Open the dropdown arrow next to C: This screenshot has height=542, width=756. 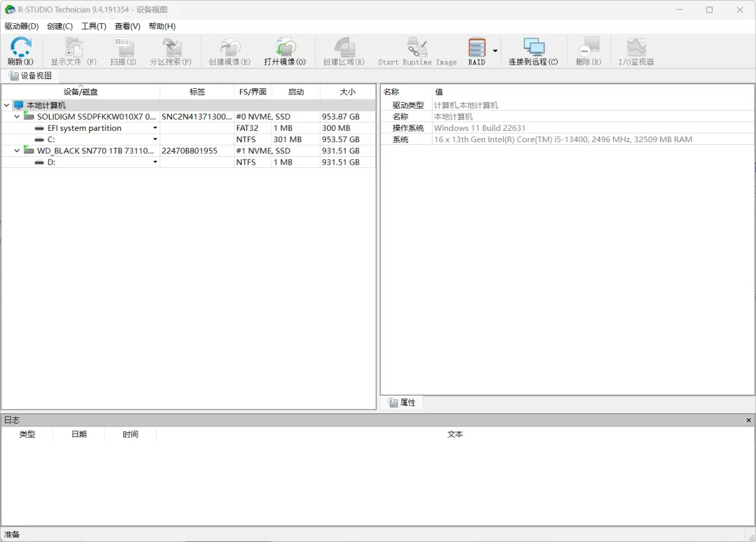tap(155, 139)
